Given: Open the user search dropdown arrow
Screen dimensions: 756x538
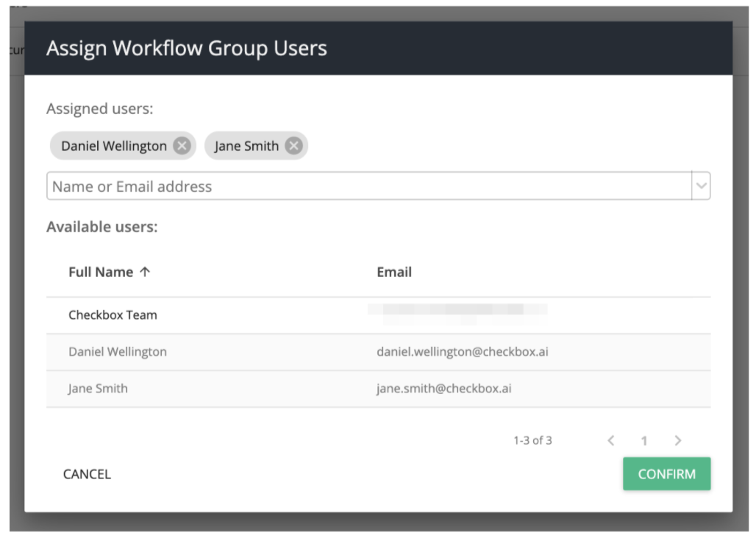Looking at the screenshot, I should tap(701, 186).
